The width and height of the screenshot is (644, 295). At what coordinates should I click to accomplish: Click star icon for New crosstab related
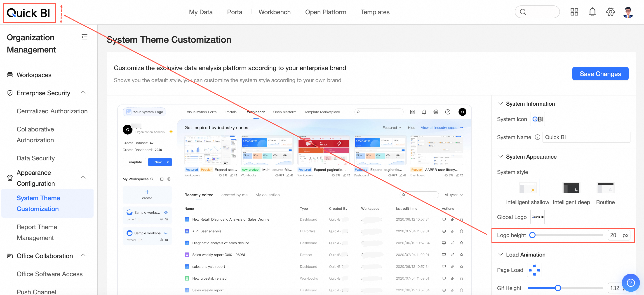pos(461,278)
